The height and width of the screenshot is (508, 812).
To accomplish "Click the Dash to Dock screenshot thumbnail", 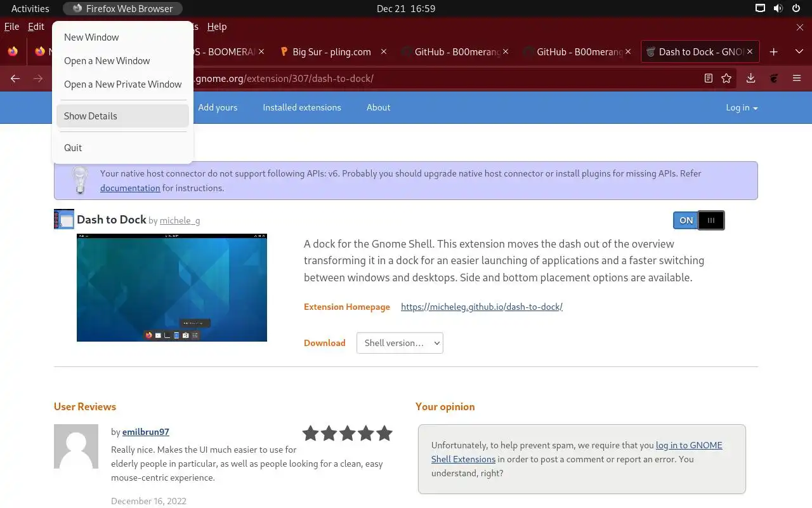I will tap(172, 288).
